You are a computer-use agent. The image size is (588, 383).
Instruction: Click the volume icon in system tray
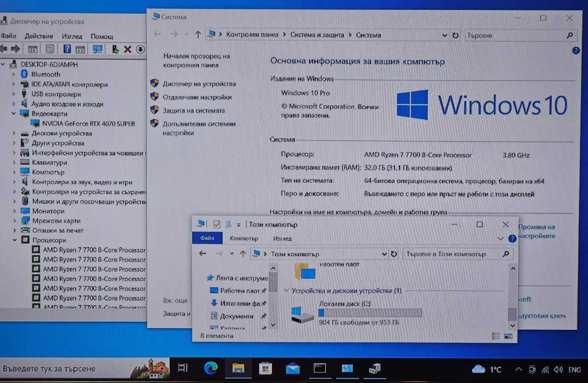(x=558, y=369)
